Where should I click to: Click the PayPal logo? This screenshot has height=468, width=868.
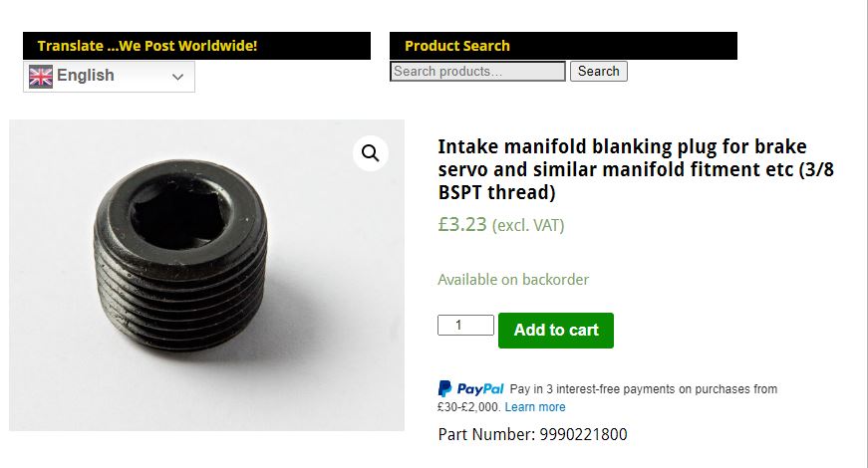(x=471, y=388)
